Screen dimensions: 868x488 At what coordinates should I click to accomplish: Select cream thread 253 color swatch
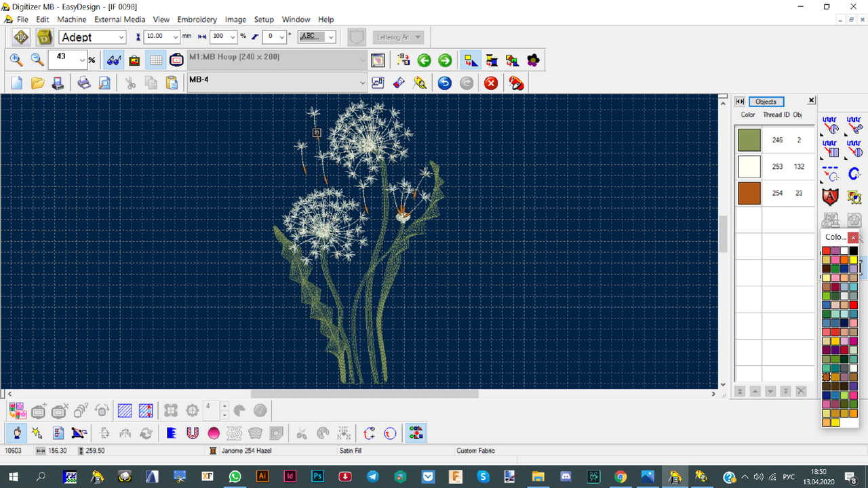749,166
